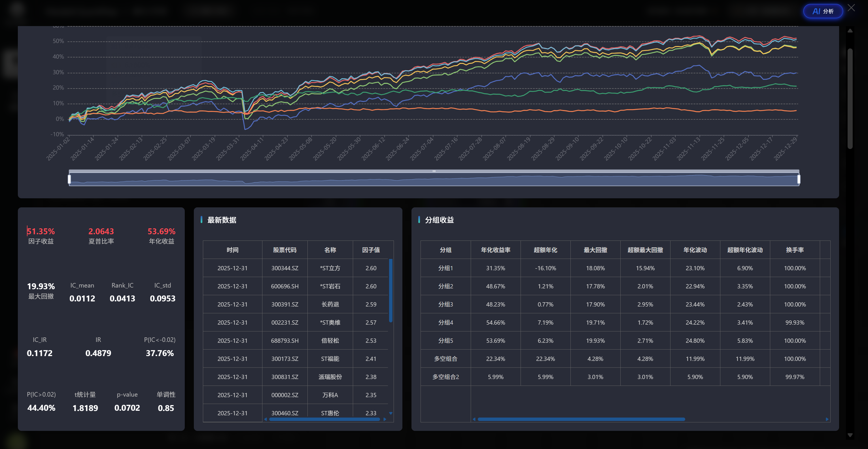
Task: Click the 因子值 column header
Action: 371,250
